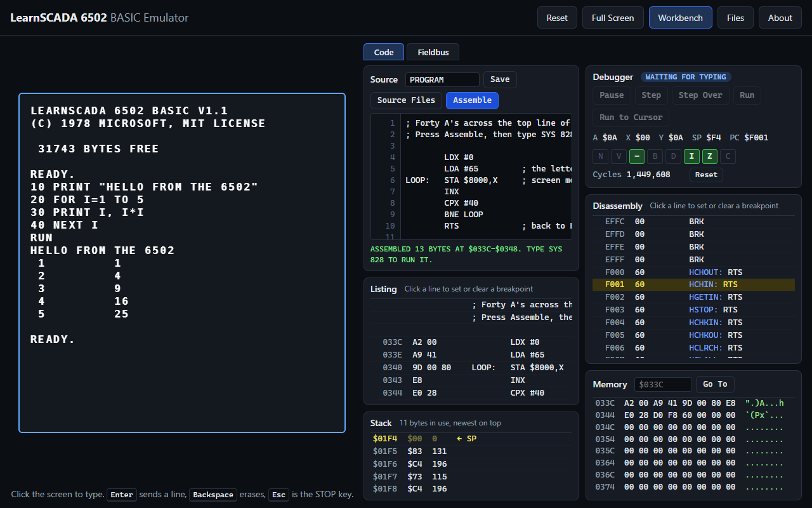The height and width of the screenshot is (508, 812).
Task: Click the Step Over button
Action: [700, 95]
